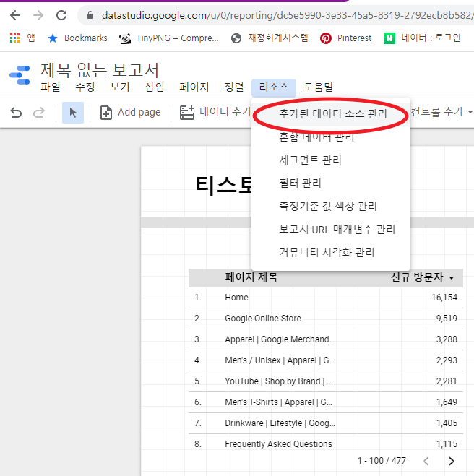Go back with the browser back arrow
This screenshot has height=476, width=474.
coord(15,15)
